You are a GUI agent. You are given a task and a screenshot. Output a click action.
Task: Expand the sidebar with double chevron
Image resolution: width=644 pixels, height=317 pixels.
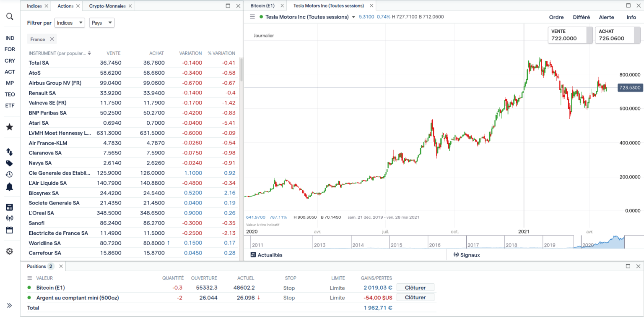10,305
